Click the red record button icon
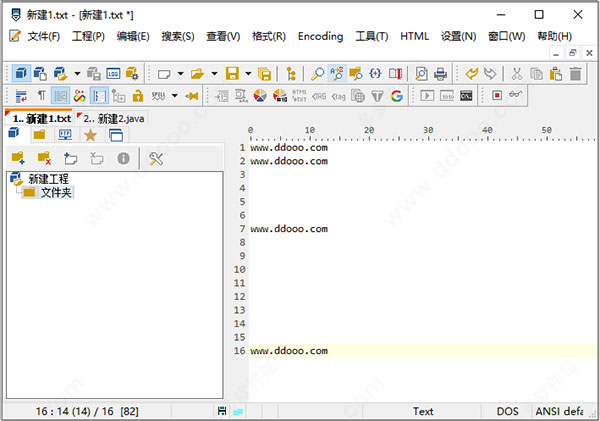This screenshot has width=600, height=421. pyautogui.click(x=497, y=95)
